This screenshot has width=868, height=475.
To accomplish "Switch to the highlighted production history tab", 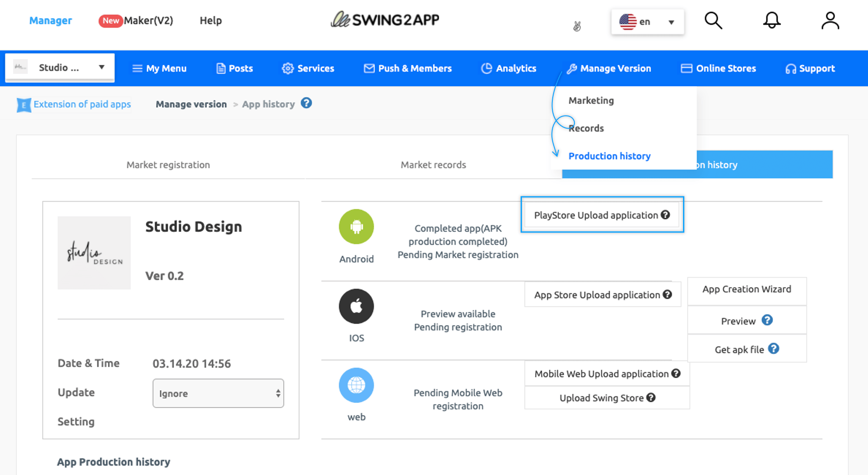I will pyautogui.click(x=764, y=165).
